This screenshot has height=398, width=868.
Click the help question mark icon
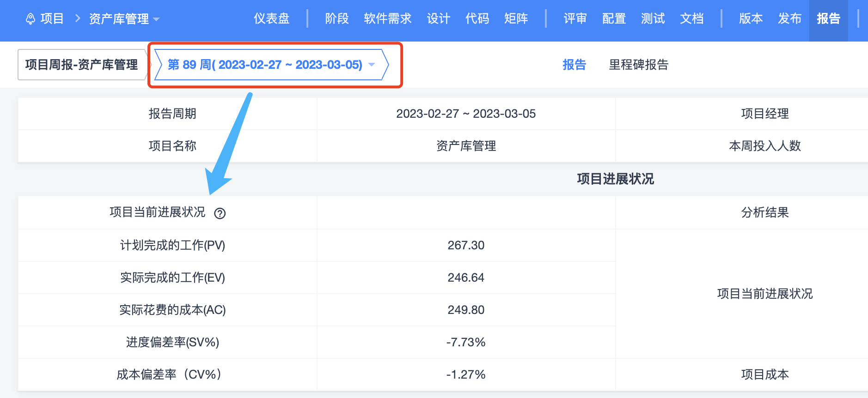point(220,213)
